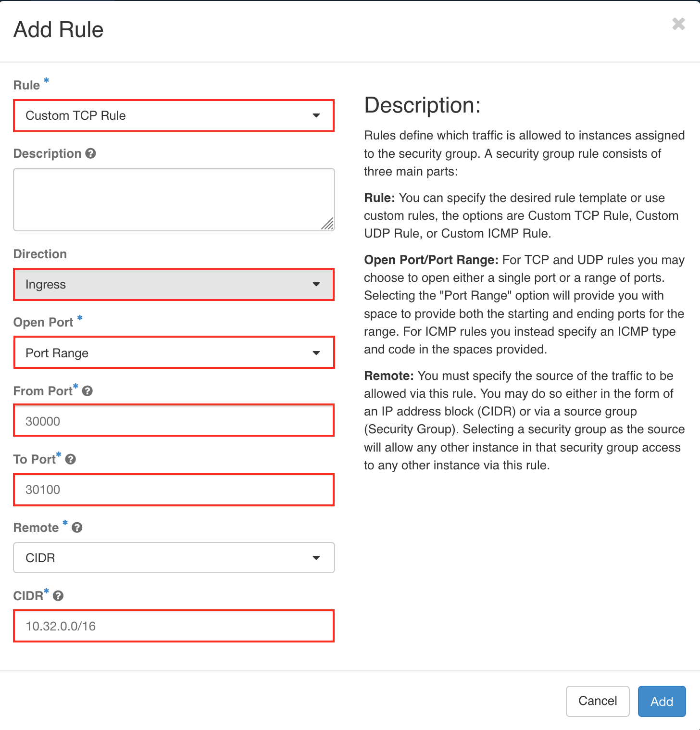Click the blue Add button
The width and height of the screenshot is (700, 730).
662,701
